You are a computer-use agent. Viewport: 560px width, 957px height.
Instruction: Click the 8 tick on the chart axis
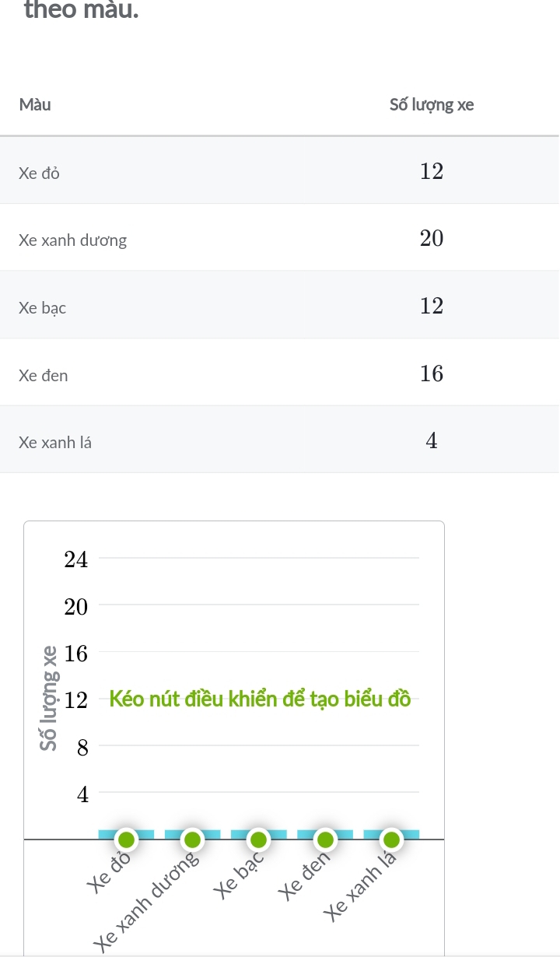click(x=83, y=748)
